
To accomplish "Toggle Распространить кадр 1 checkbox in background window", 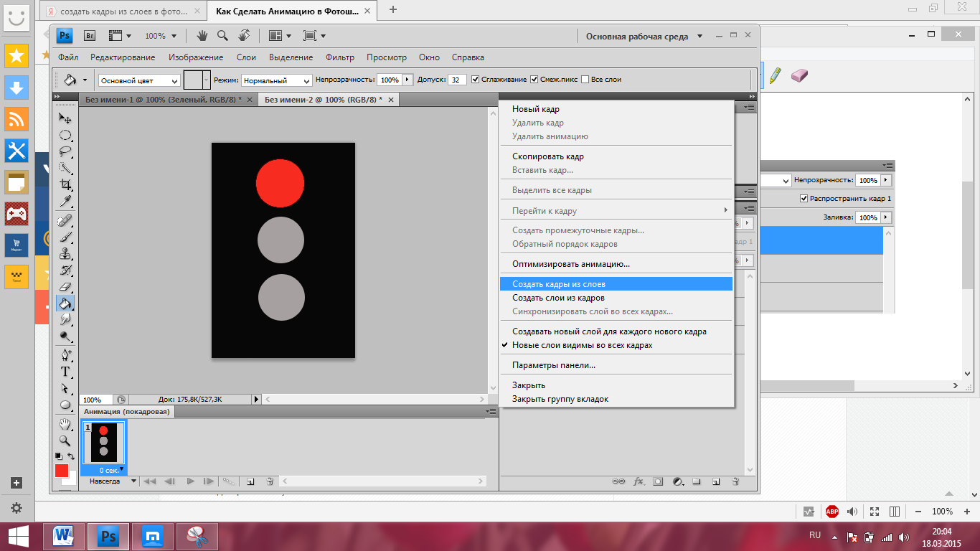I will point(804,199).
